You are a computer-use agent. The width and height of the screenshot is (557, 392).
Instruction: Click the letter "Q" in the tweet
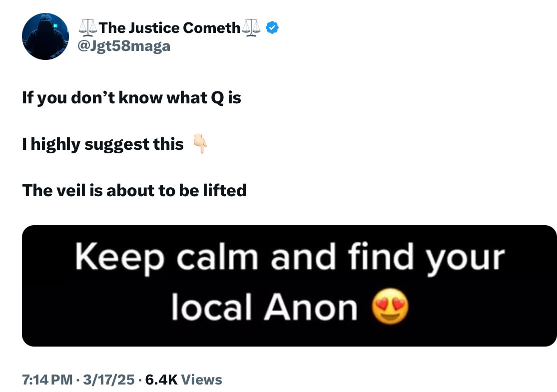216,98
